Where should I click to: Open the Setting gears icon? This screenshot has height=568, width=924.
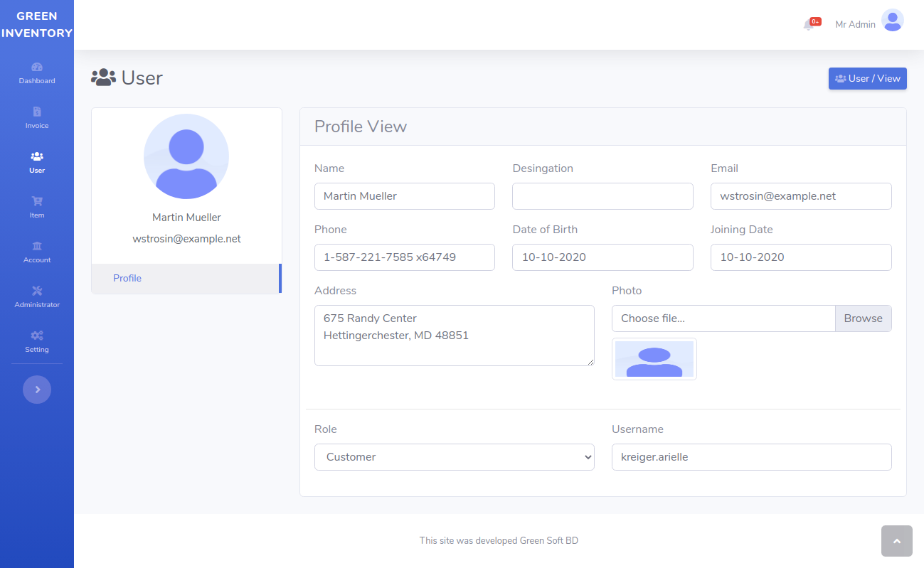[37, 336]
